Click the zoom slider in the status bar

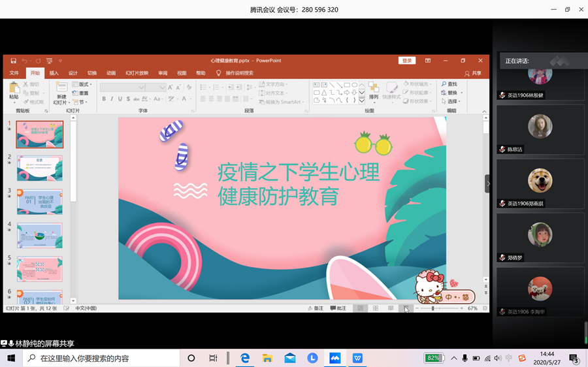tap(433, 308)
